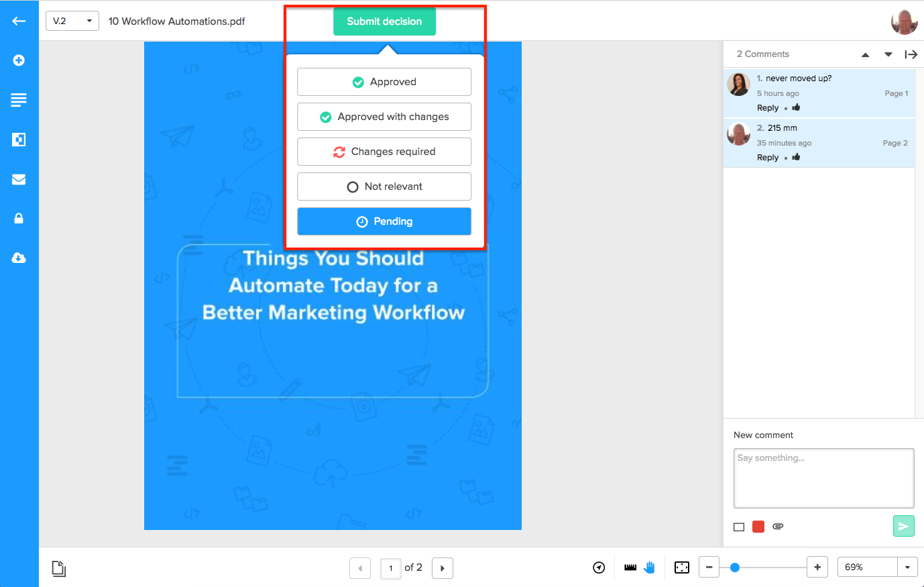Open the 69% zoom level dropdown
This screenshot has height=587, width=924.
pyautogui.click(x=907, y=568)
